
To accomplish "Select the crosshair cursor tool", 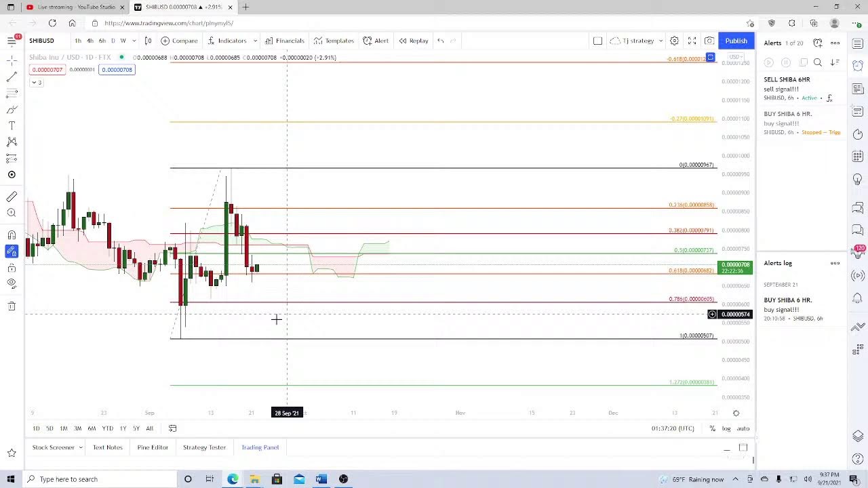I will tap(12, 61).
